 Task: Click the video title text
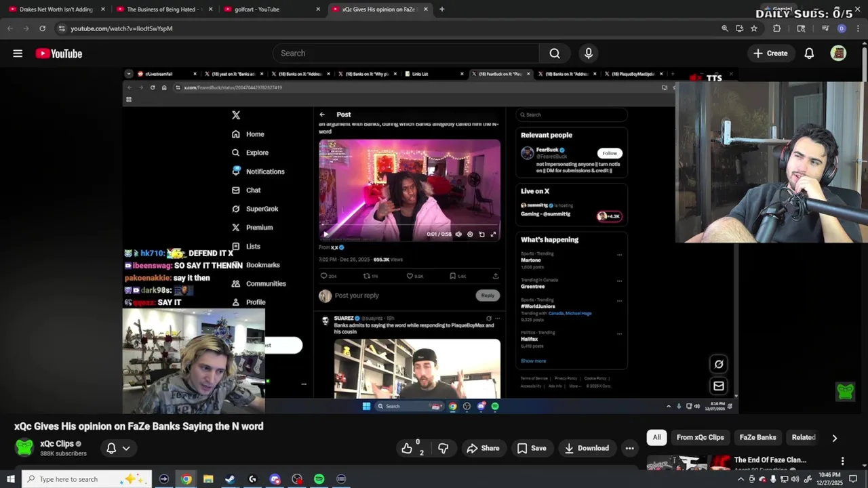(139, 426)
